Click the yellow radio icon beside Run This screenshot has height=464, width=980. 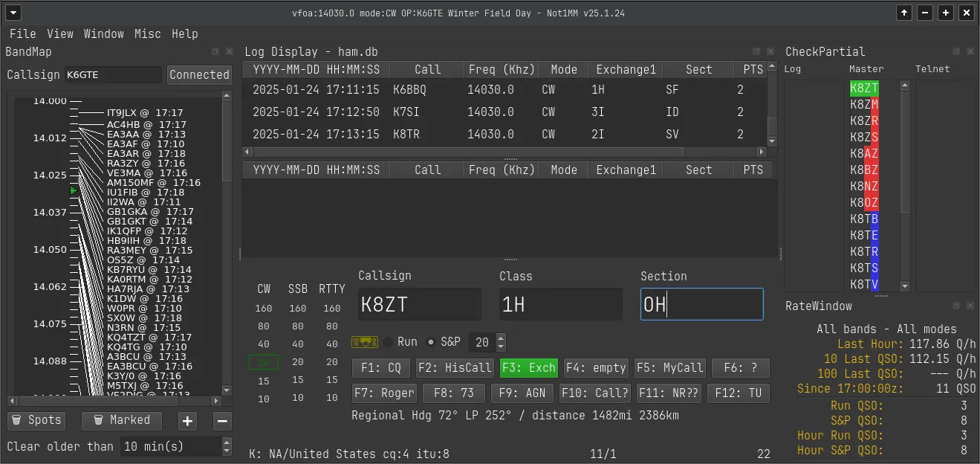[x=365, y=342]
